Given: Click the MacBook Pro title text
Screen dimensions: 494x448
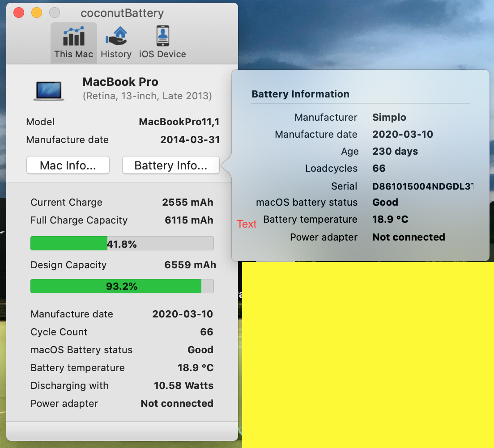Looking at the screenshot, I should click(120, 82).
